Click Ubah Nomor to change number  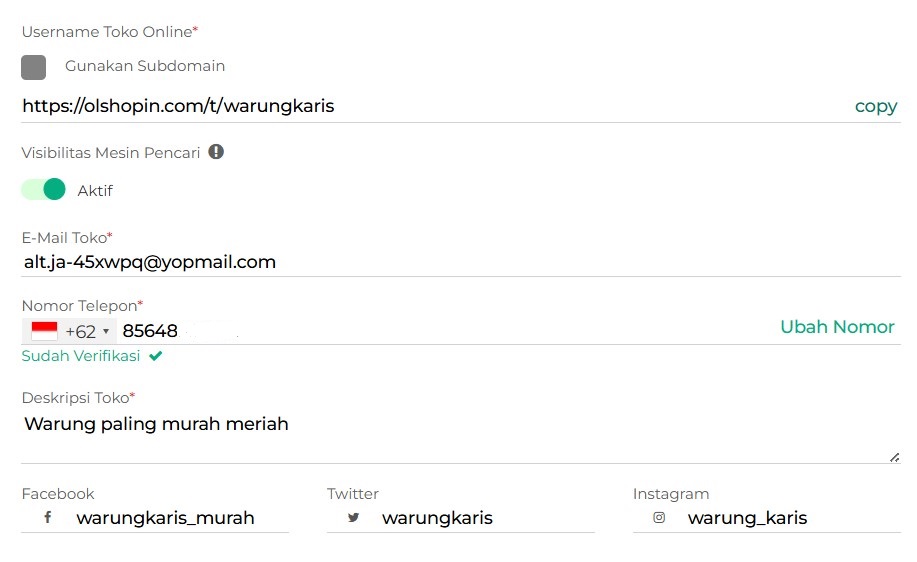(837, 327)
